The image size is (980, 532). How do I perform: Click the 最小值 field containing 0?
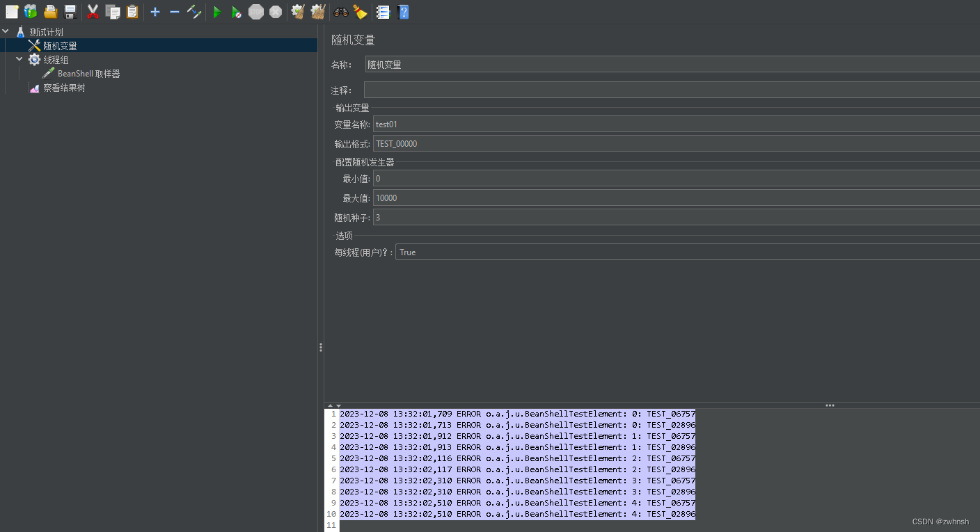pos(677,179)
